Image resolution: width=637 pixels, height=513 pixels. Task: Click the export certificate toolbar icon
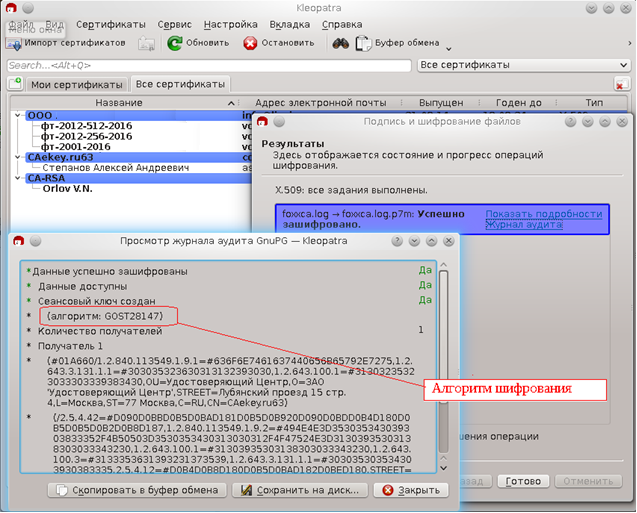click(x=146, y=43)
